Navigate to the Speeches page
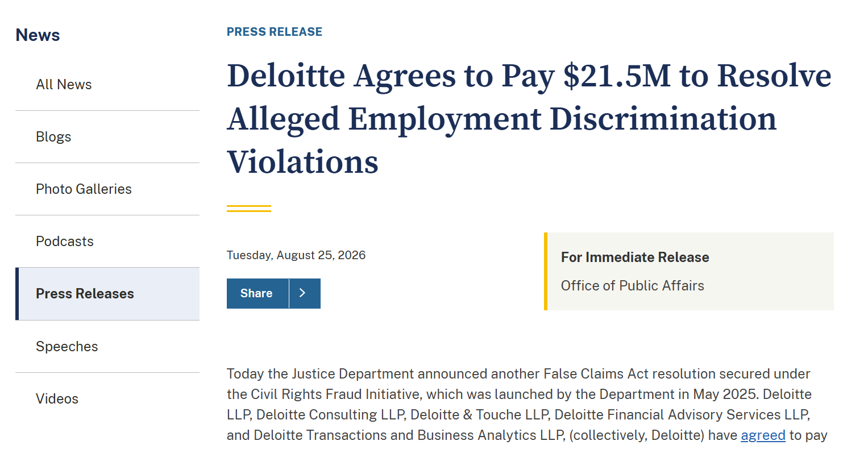Image resolution: width=868 pixels, height=449 pixels. tap(107, 347)
